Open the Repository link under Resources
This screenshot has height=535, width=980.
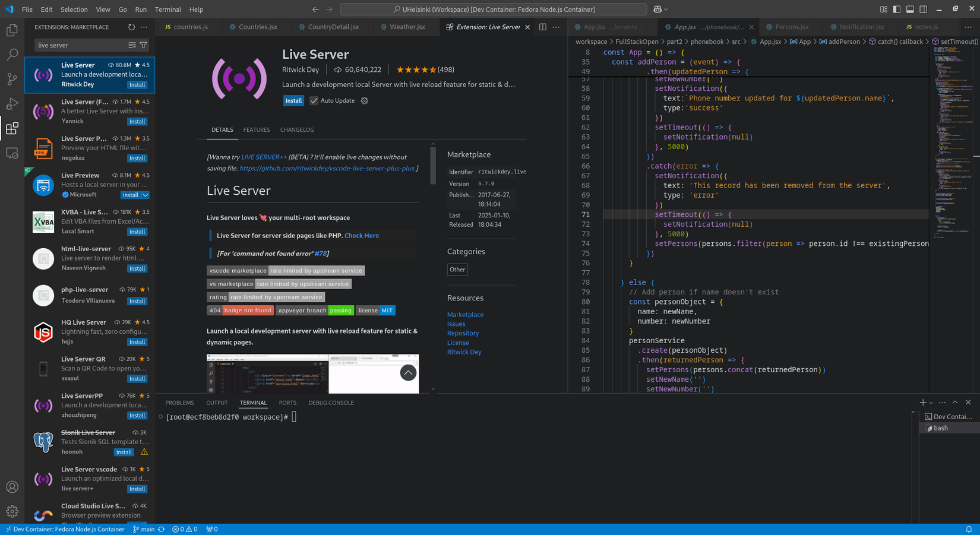point(463,333)
